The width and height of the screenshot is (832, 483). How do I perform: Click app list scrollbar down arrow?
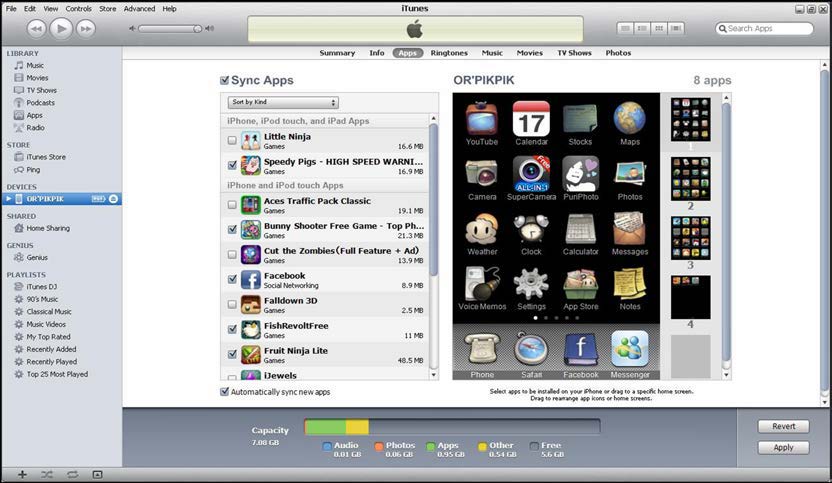point(434,375)
